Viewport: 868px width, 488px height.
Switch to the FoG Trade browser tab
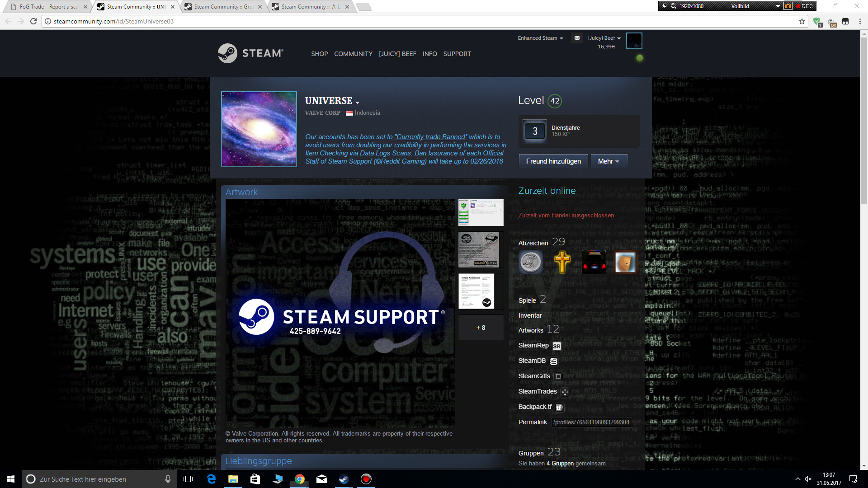47,7
